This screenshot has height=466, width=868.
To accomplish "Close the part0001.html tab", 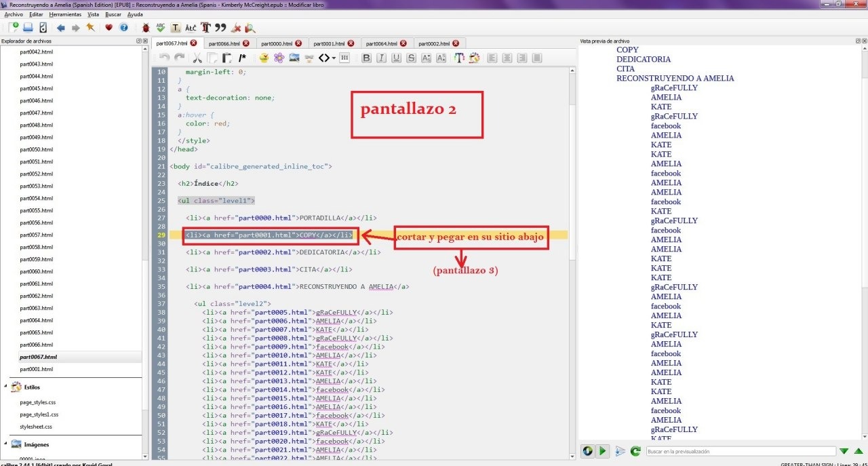I will (351, 43).
